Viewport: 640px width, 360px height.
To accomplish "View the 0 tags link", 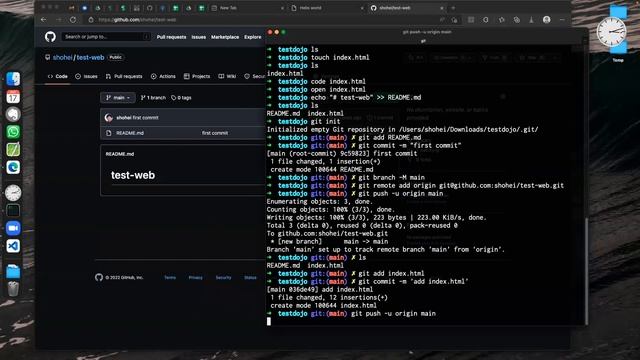I will coord(181,98).
